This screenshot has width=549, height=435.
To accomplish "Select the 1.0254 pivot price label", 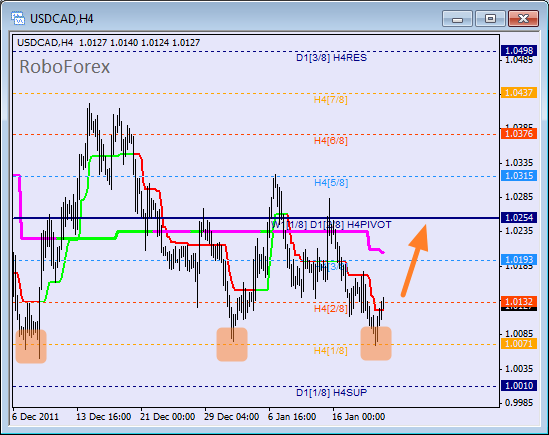I will [x=519, y=218].
